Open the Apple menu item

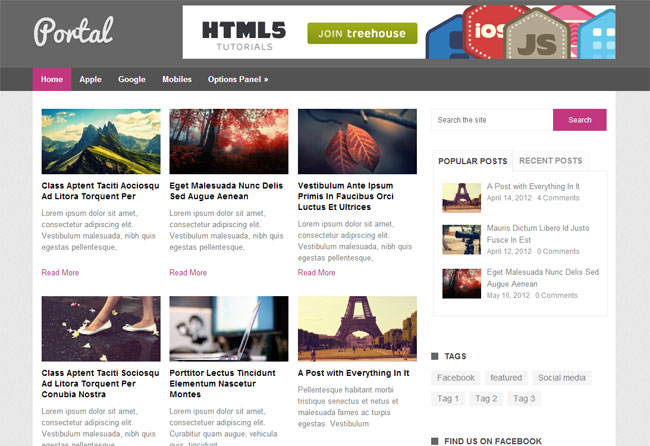(90, 79)
